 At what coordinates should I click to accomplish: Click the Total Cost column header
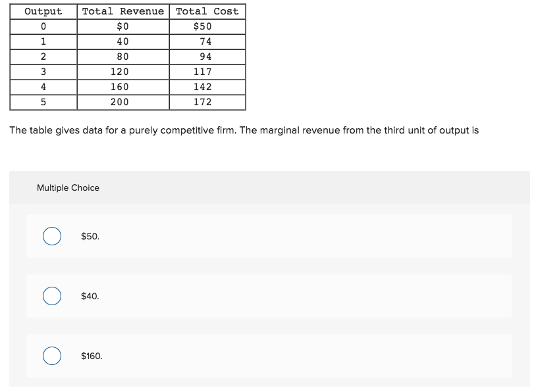[207, 11]
